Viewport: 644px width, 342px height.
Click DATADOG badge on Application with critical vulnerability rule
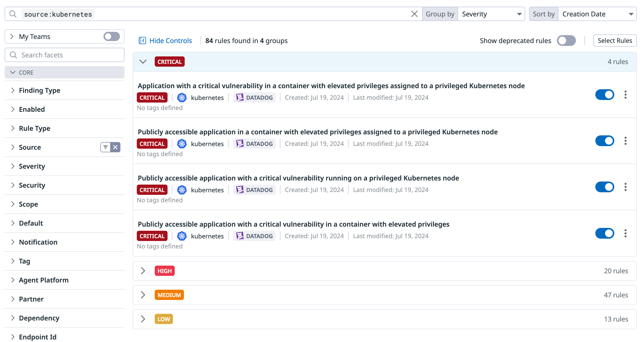[x=254, y=97]
